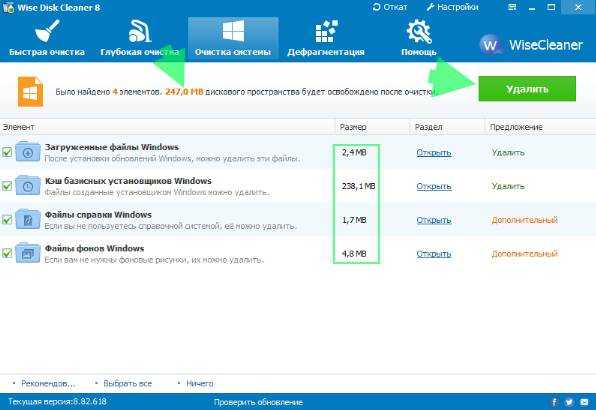Toggle the Файлы фонов Windows checkbox
This screenshot has height=410, width=596.
(7, 253)
